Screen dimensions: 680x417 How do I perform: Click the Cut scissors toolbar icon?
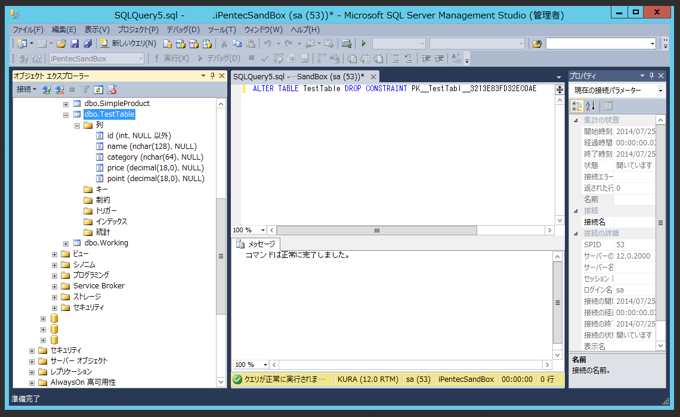[224, 44]
